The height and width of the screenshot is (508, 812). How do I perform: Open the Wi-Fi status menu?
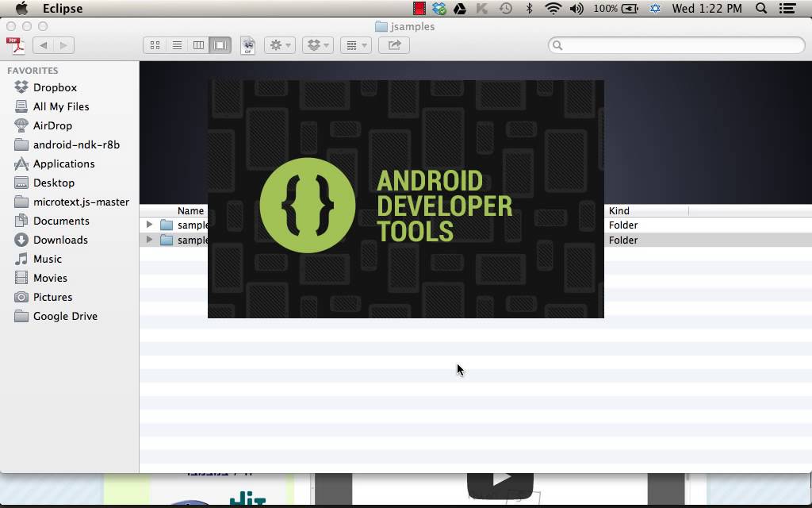(x=553, y=8)
